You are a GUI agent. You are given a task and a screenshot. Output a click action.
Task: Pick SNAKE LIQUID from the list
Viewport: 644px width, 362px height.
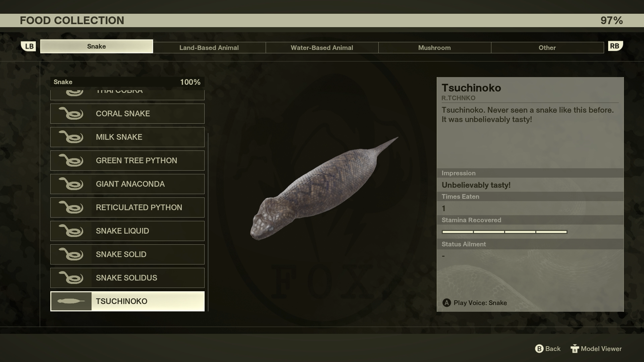point(127,231)
